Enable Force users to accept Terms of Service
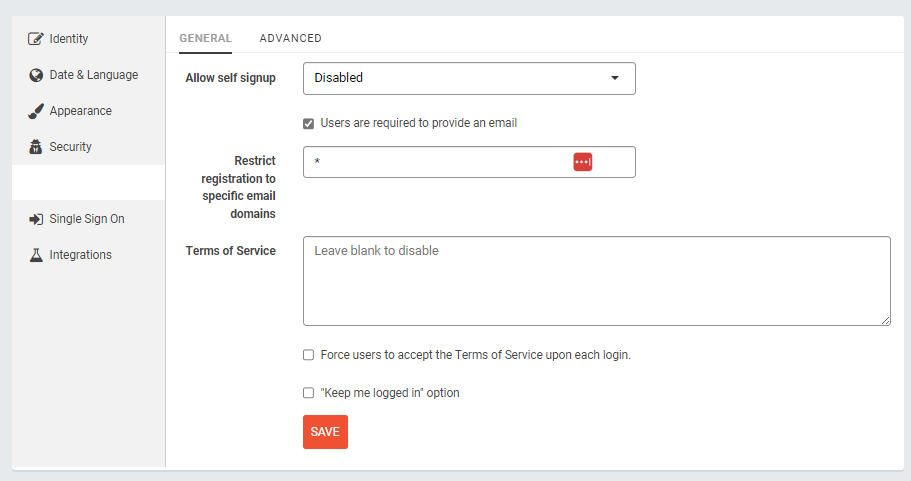Image resolution: width=911 pixels, height=481 pixels. [309, 355]
